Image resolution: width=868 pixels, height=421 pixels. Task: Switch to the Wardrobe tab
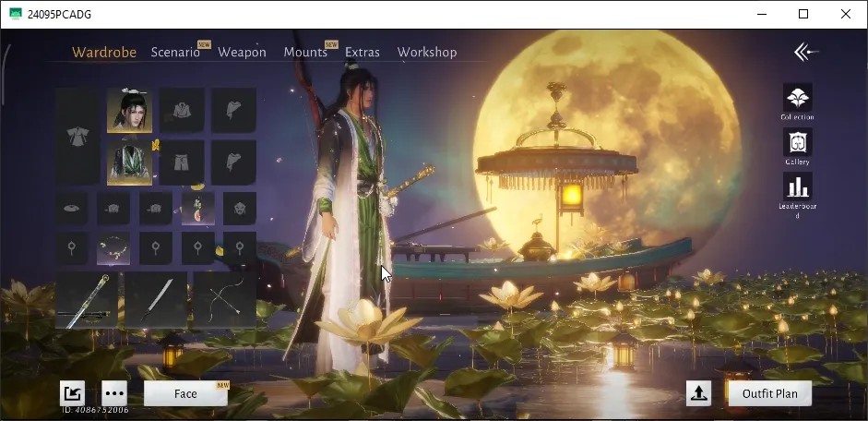[x=104, y=52]
